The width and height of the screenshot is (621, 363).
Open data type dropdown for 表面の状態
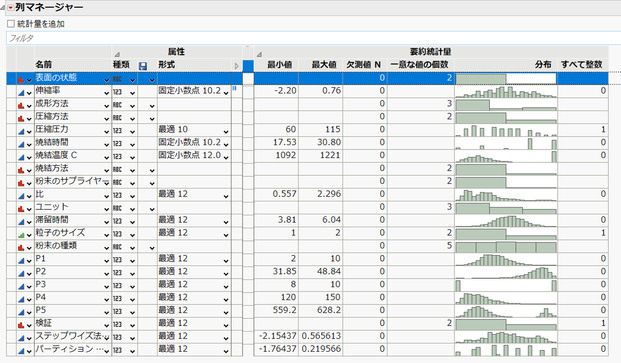[x=132, y=80]
